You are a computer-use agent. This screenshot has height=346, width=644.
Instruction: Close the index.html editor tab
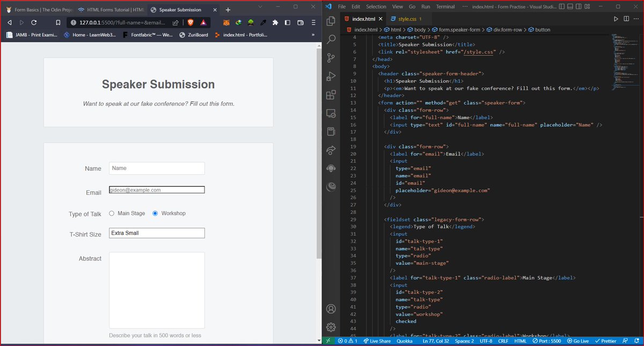tap(380, 19)
